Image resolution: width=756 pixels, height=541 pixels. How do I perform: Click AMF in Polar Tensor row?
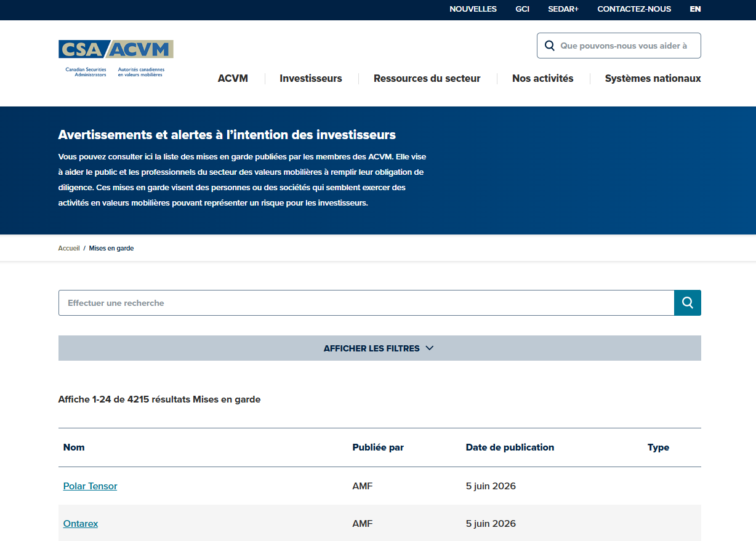point(363,486)
